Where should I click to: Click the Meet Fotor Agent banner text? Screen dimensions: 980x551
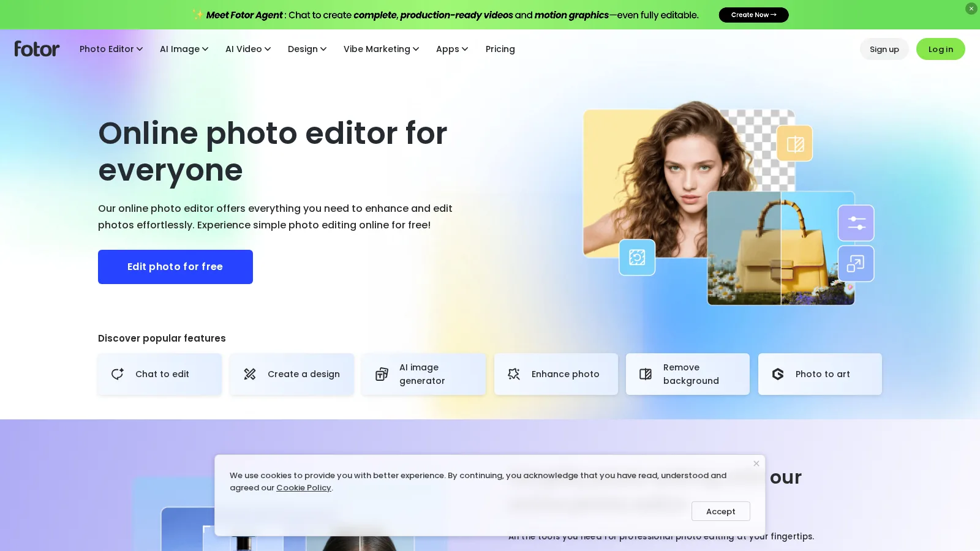445,15
